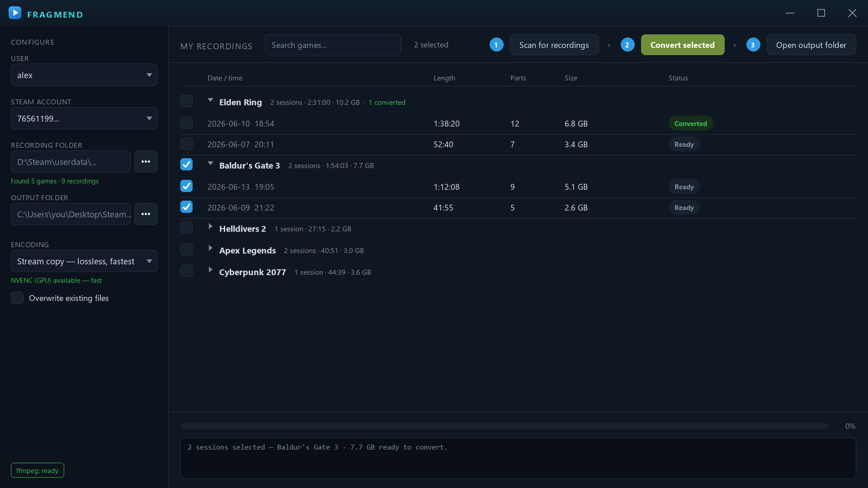The width and height of the screenshot is (868, 488).
Task: Click the ffmpeg: ready status badge
Action: [x=38, y=470]
